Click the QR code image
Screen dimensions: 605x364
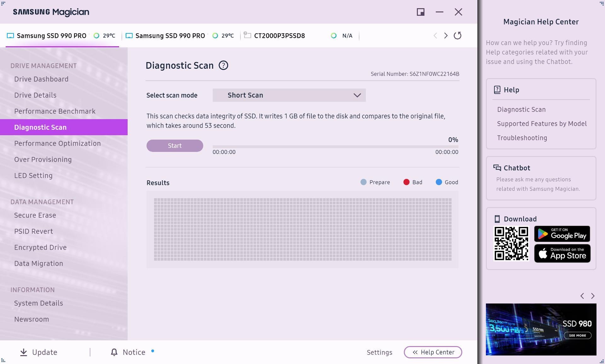(x=511, y=244)
